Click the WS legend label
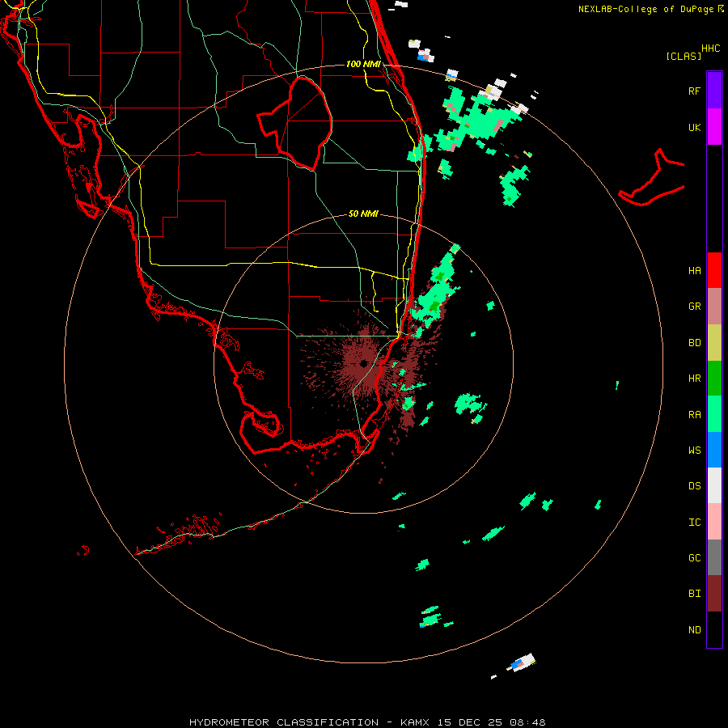 coord(694,450)
